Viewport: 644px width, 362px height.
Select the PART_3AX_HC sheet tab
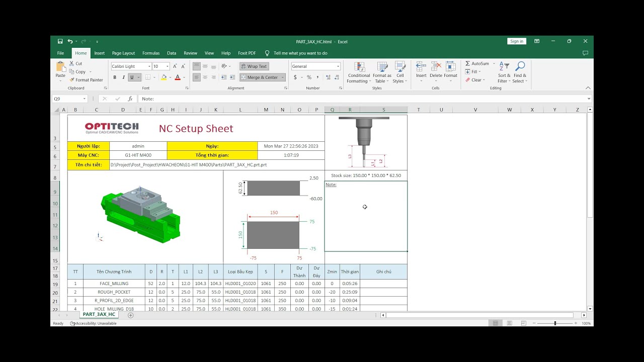[x=99, y=315]
